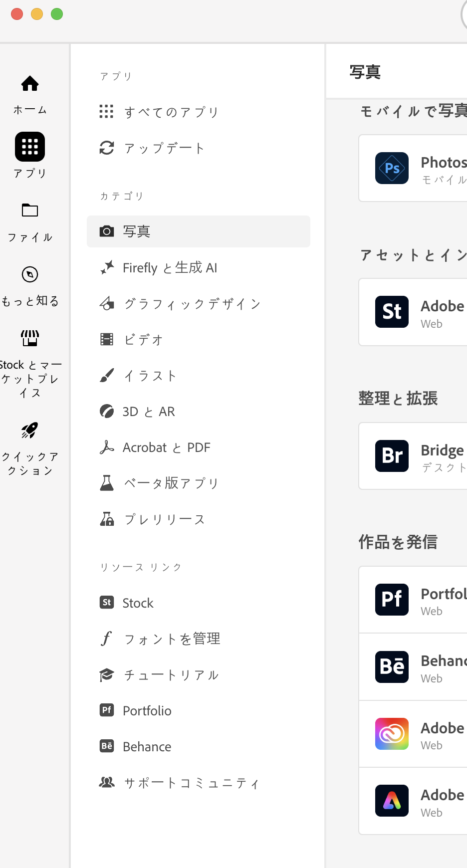Choose Firefly と生成 AI category

click(170, 268)
